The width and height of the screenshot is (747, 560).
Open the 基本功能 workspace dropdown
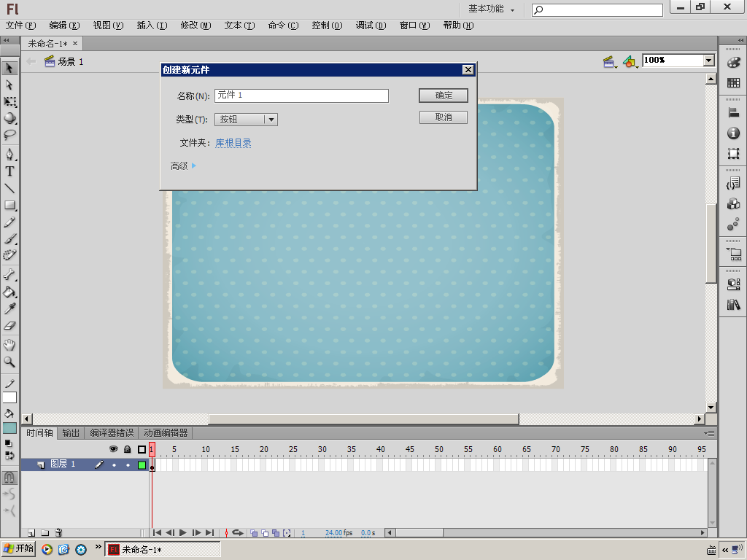(491, 9)
